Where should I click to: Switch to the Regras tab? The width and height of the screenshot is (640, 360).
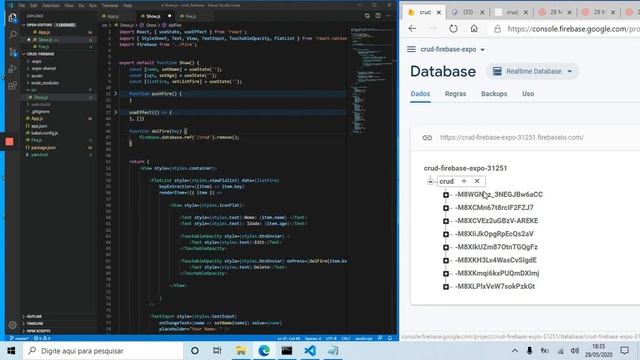click(x=455, y=94)
